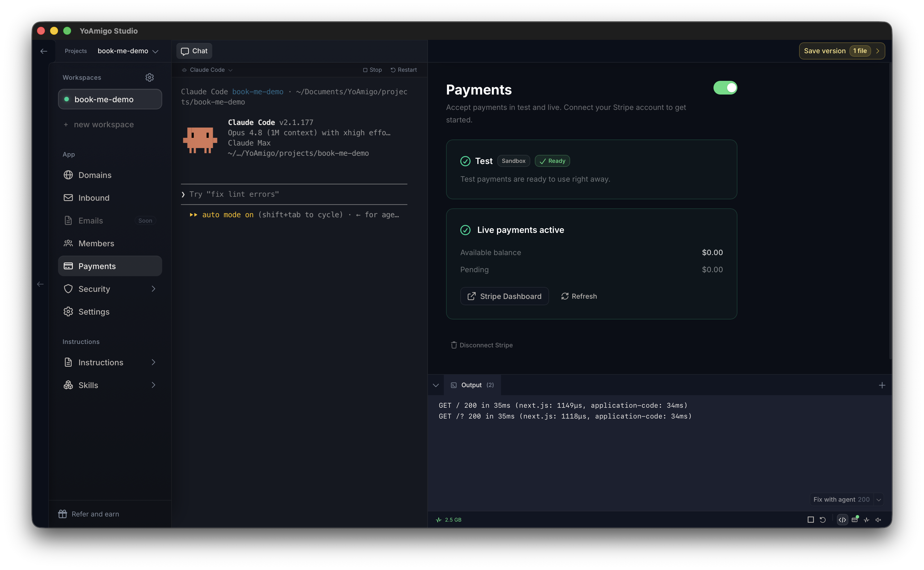The width and height of the screenshot is (924, 570).
Task: Click the Test section green check icon
Action: click(465, 161)
